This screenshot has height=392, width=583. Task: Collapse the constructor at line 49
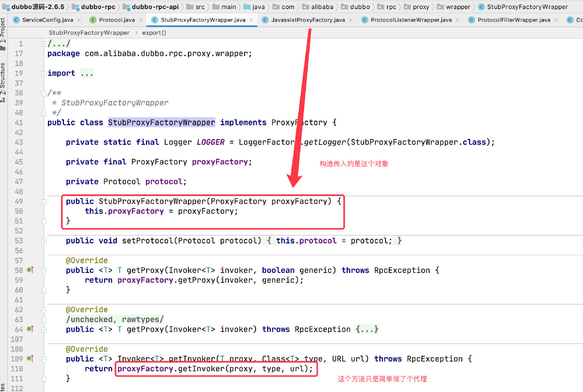[x=44, y=201]
